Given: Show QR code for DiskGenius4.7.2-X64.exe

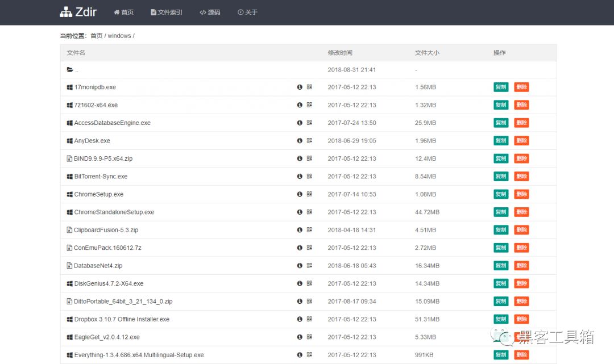Looking at the screenshot, I should (x=310, y=283).
